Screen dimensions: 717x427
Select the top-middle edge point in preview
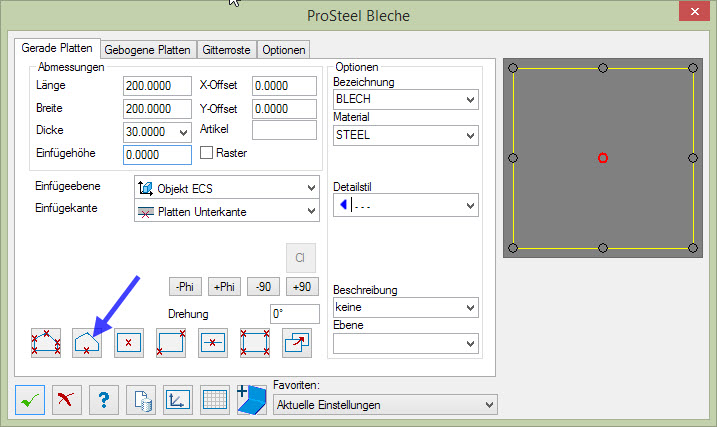click(x=603, y=68)
